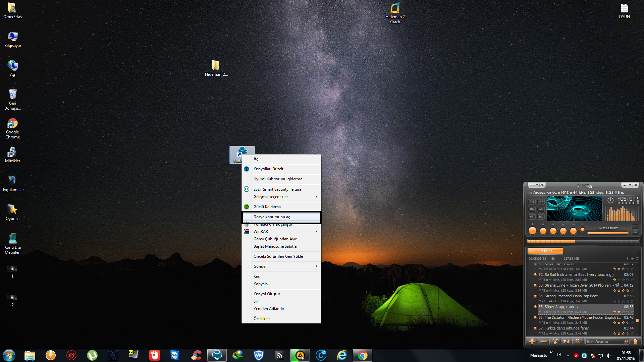Open the WinRAR context submenu
This screenshot has width=644, height=362.
(281, 231)
